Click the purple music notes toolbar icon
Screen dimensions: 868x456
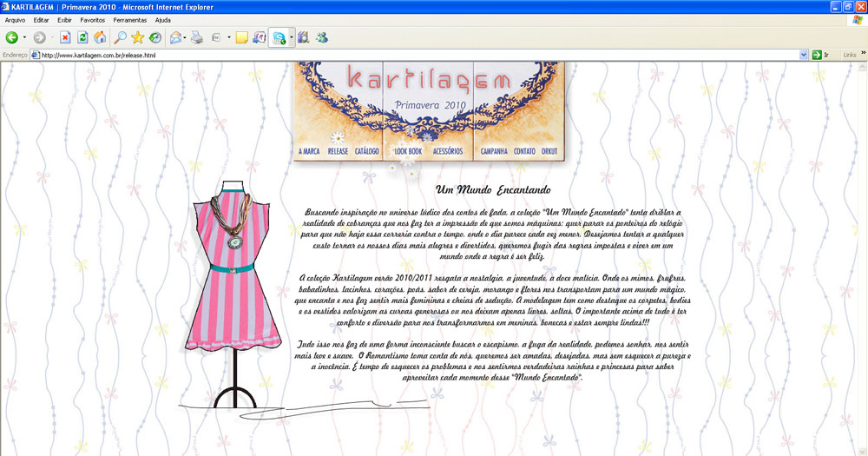259,37
